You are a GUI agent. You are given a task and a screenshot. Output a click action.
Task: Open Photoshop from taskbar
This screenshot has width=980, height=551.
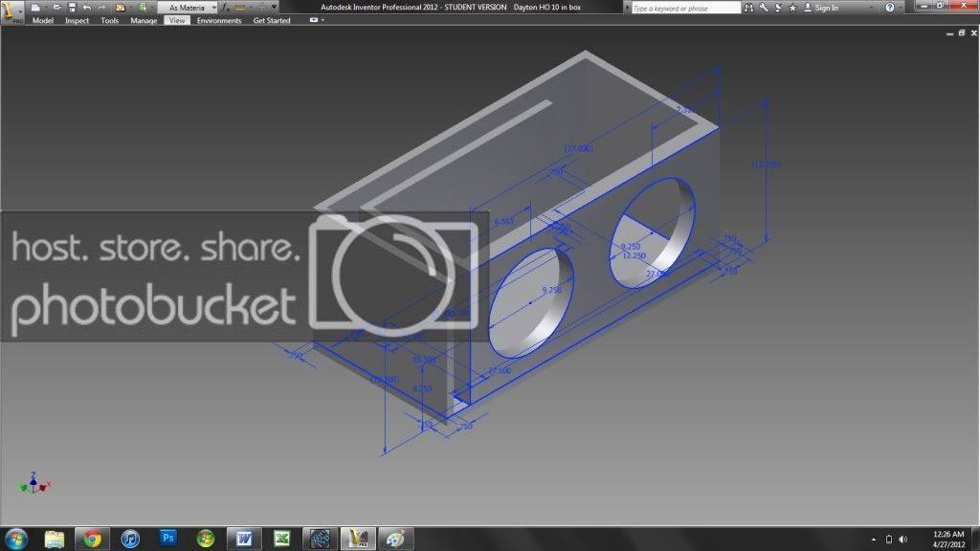[x=168, y=539]
